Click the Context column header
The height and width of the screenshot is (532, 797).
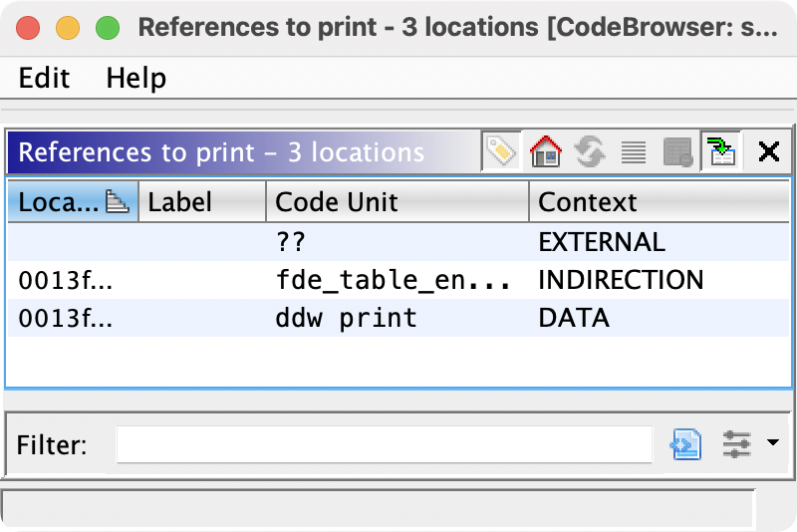coord(659,201)
